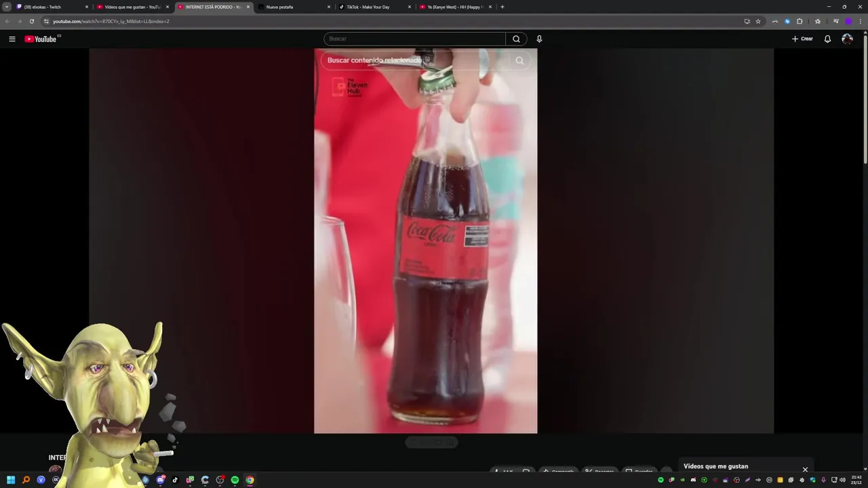The height and width of the screenshot is (488, 868).
Task: Click the magnifier in related content bar
Action: pyautogui.click(x=519, y=60)
